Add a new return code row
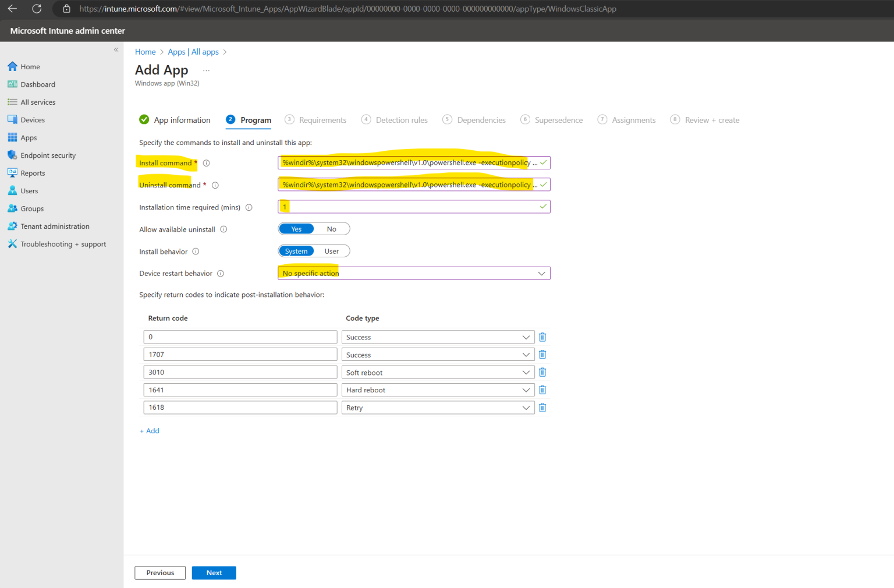Image resolution: width=894 pixels, height=588 pixels. coord(150,431)
